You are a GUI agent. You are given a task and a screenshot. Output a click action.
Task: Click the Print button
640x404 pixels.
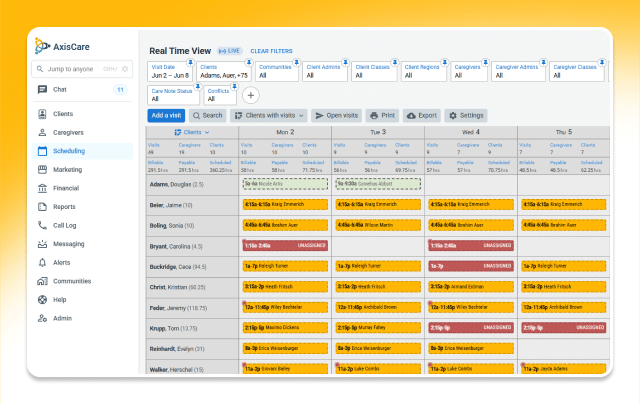tap(382, 115)
